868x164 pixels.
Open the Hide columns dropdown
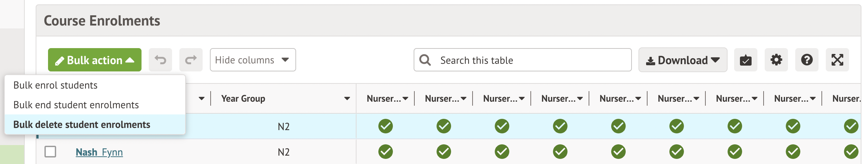coord(252,60)
